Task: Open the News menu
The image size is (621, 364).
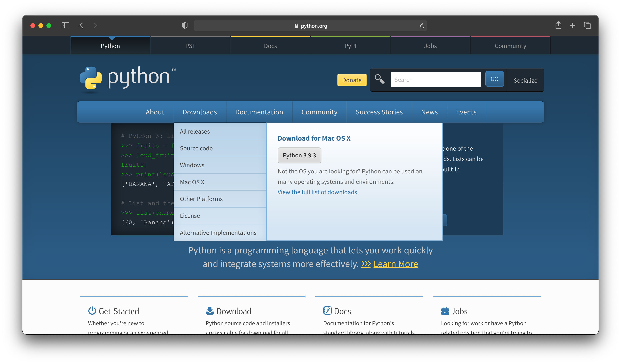Action: pos(429,112)
